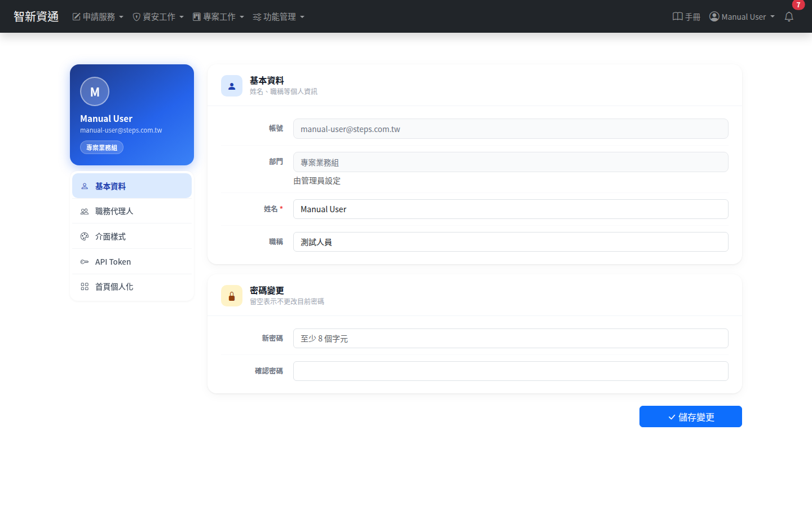
Task: Expand the 專案工作 dropdown menu
Action: pos(218,17)
